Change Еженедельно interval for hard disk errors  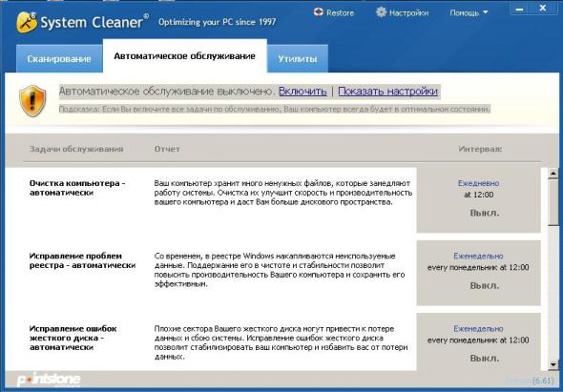pyautogui.click(x=478, y=328)
